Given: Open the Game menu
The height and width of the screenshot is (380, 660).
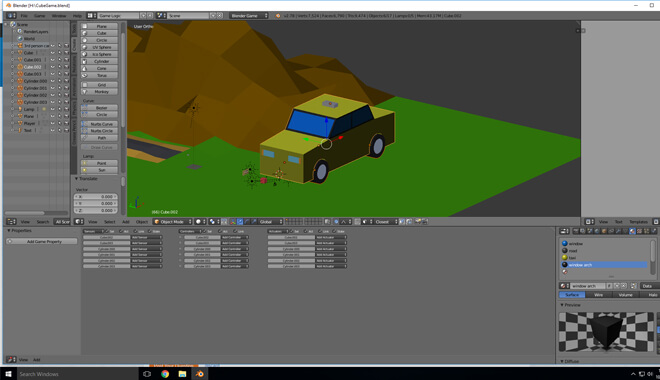Looking at the screenshot, I should click(40, 16).
